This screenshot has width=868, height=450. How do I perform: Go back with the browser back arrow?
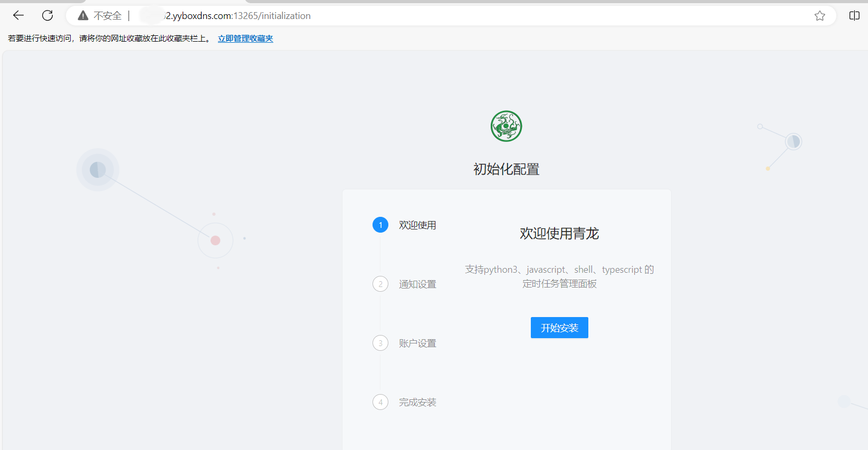18,15
